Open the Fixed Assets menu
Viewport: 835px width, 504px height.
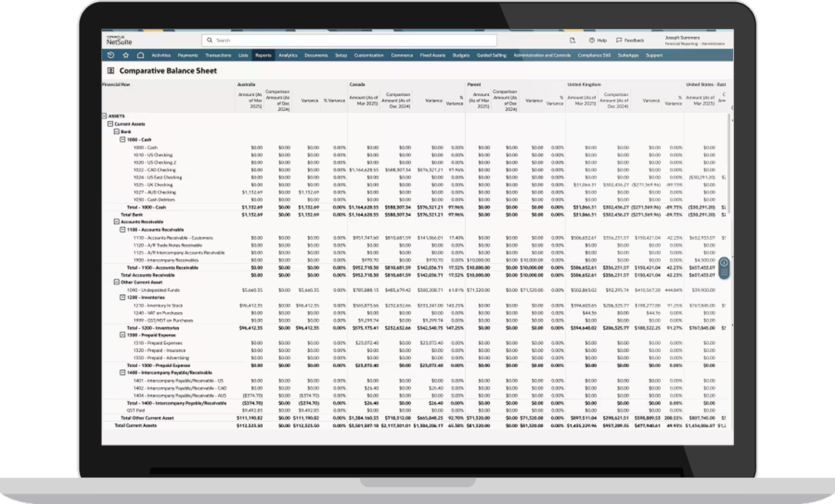pyautogui.click(x=432, y=55)
